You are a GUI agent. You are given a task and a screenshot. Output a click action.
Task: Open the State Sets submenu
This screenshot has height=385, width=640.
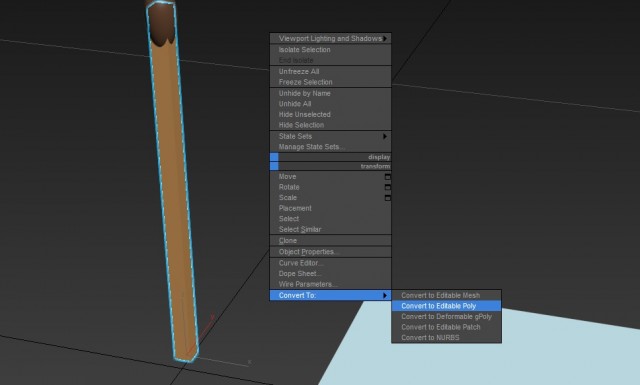coord(330,136)
